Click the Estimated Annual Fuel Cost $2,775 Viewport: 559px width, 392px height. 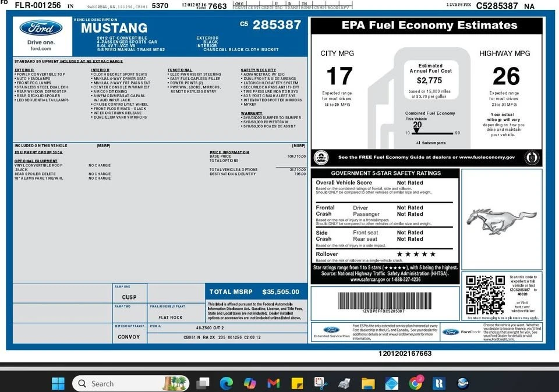click(430, 80)
